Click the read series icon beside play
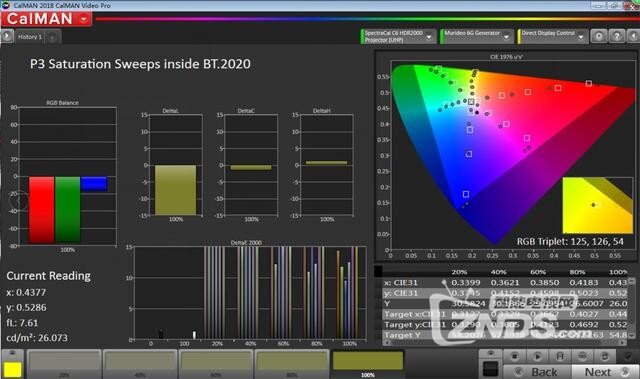 click(560, 357)
